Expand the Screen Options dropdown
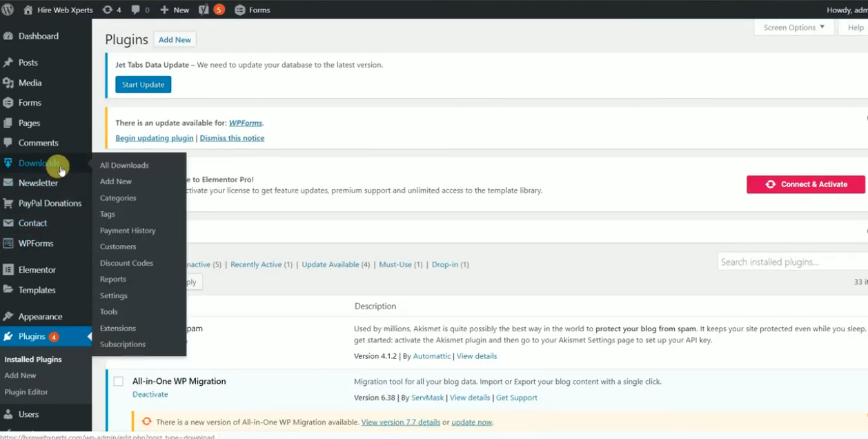868x439 pixels. pos(793,28)
